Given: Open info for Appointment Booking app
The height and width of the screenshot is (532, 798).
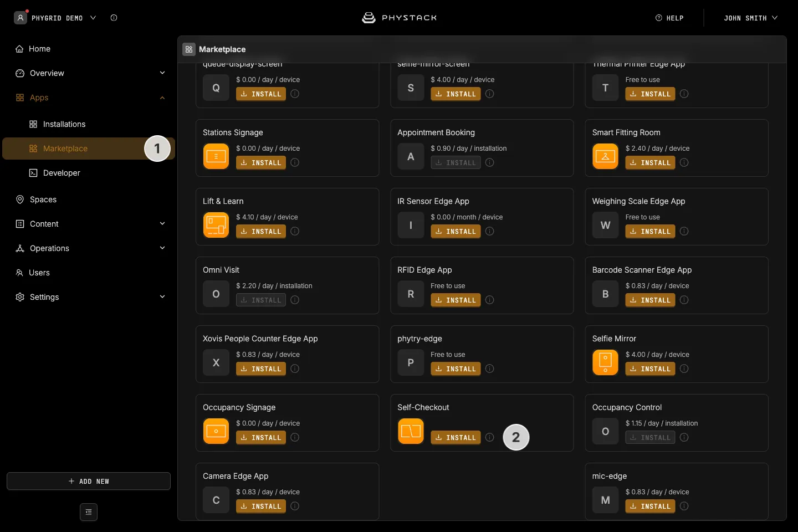Looking at the screenshot, I should 490,162.
